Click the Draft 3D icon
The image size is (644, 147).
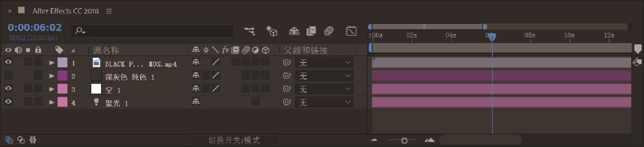pyautogui.click(x=272, y=31)
